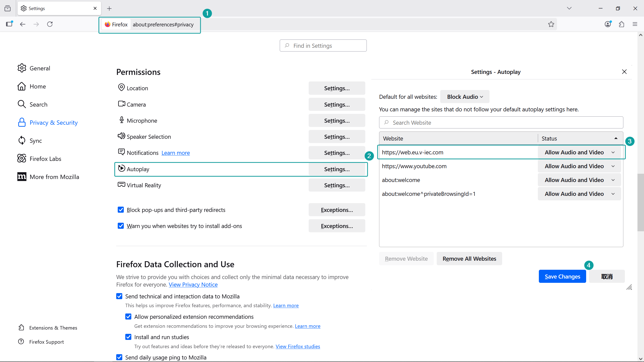Viewport: 644px width, 362px height.
Task: Click the back navigation arrow
Action: coord(23,24)
